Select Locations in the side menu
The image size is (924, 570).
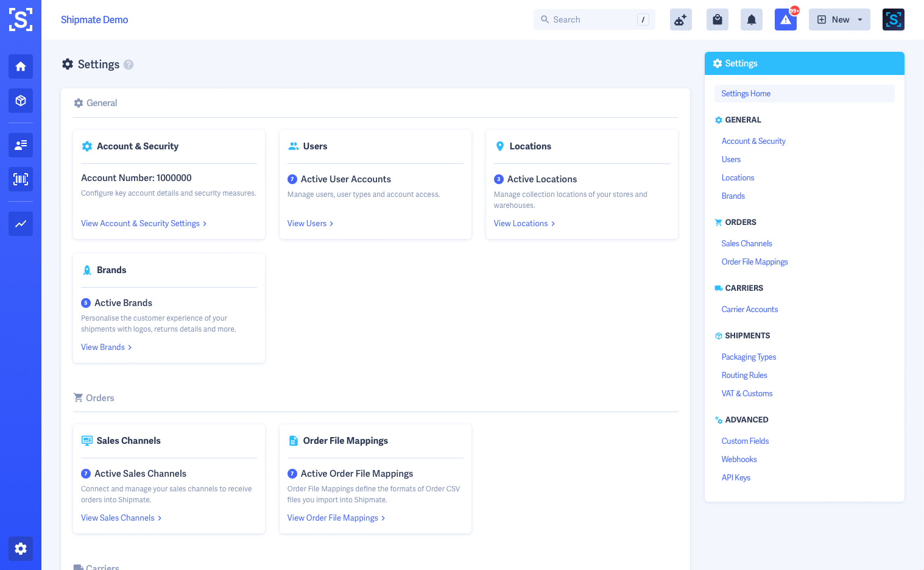coord(738,177)
